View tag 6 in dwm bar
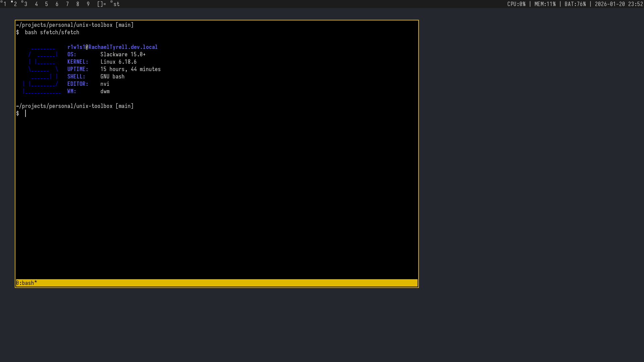 [57, 4]
